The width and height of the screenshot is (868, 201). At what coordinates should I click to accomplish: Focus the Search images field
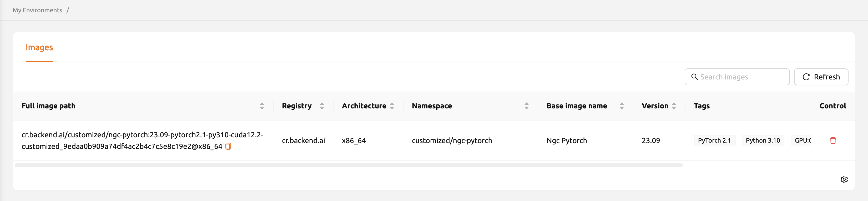737,77
